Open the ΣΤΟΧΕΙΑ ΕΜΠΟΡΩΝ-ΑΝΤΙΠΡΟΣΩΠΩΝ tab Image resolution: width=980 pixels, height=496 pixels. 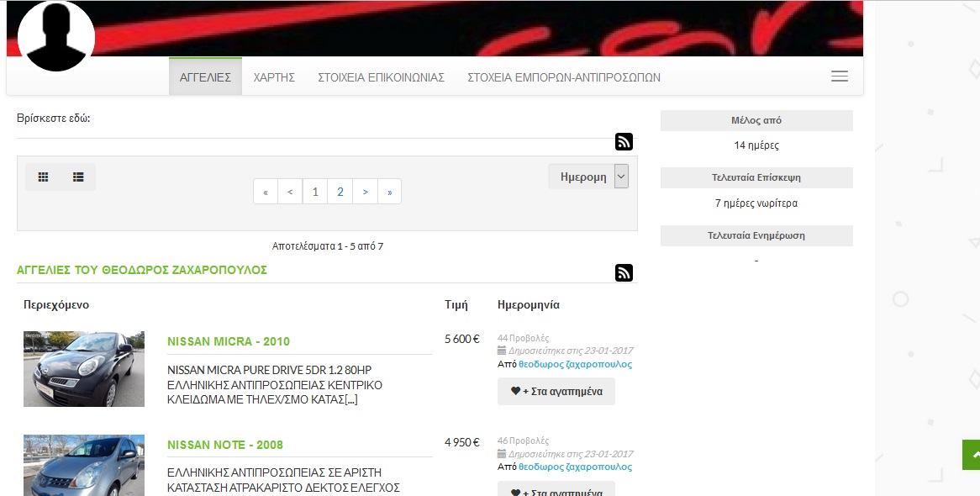tap(564, 77)
